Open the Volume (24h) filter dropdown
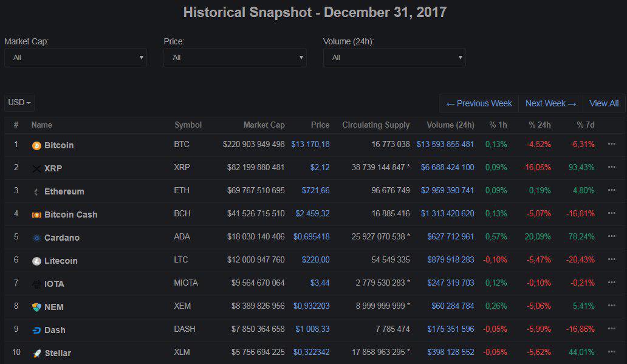627x364 pixels. [x=394, y=58]
